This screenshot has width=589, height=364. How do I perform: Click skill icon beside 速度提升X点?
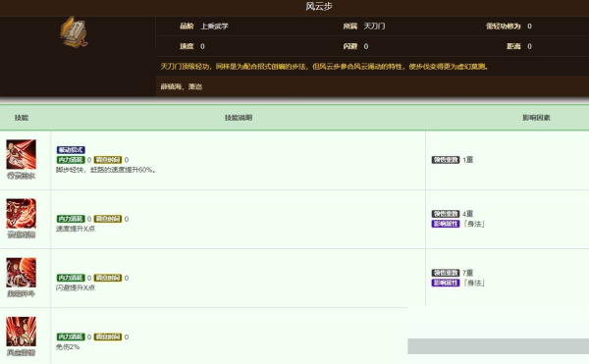(21, 213)
